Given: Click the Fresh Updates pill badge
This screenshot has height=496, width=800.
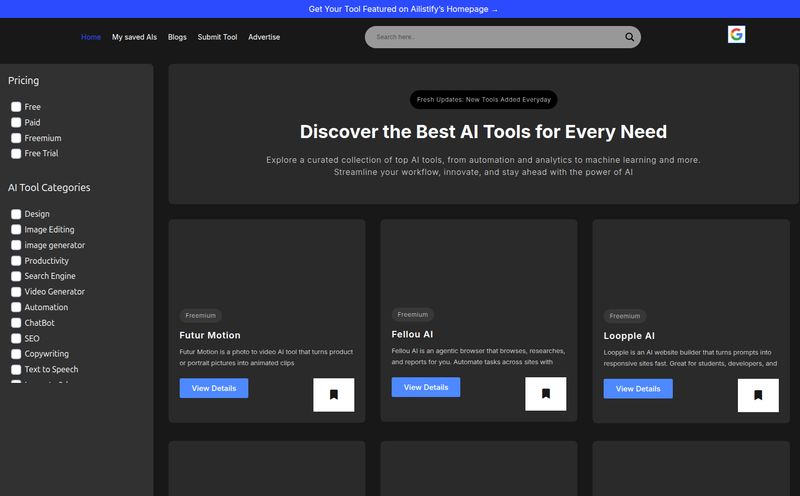Looking at the screenshot, I should pos(484,100).
